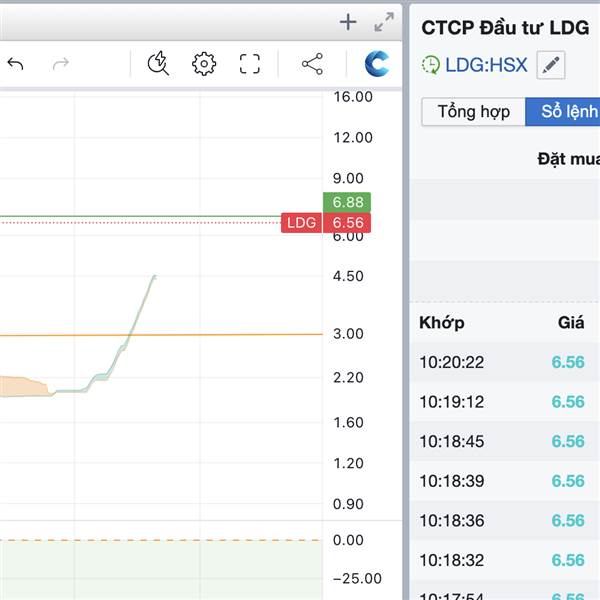Select trade row at 10:18:32
The width and height of the screenshot is (600, 600).
point(505,560)
